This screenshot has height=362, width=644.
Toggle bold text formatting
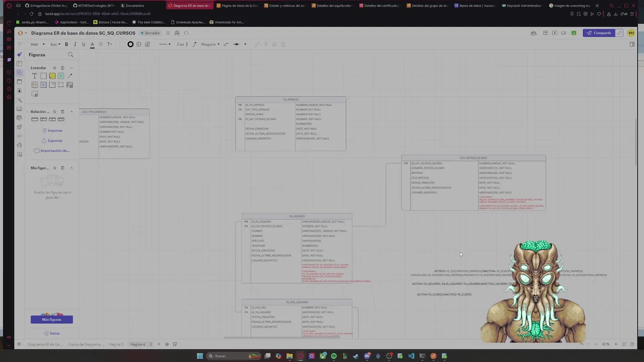(x=66, y=44)
